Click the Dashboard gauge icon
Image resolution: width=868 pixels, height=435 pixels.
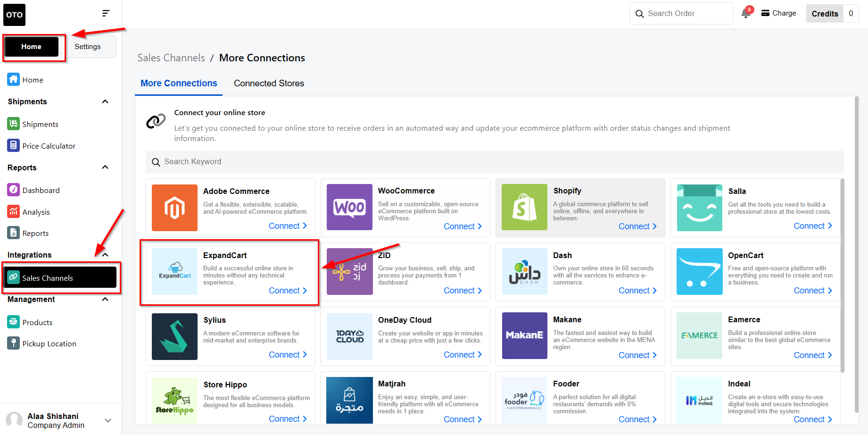pos(14,190)
